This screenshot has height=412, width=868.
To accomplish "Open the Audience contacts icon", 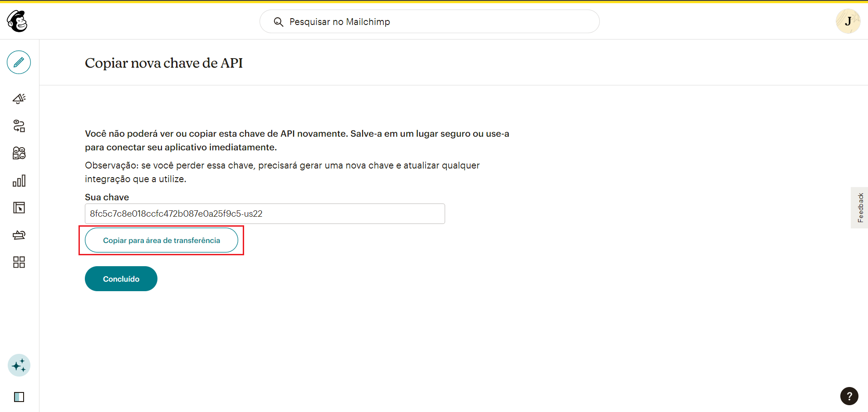I will click(19, 153).
